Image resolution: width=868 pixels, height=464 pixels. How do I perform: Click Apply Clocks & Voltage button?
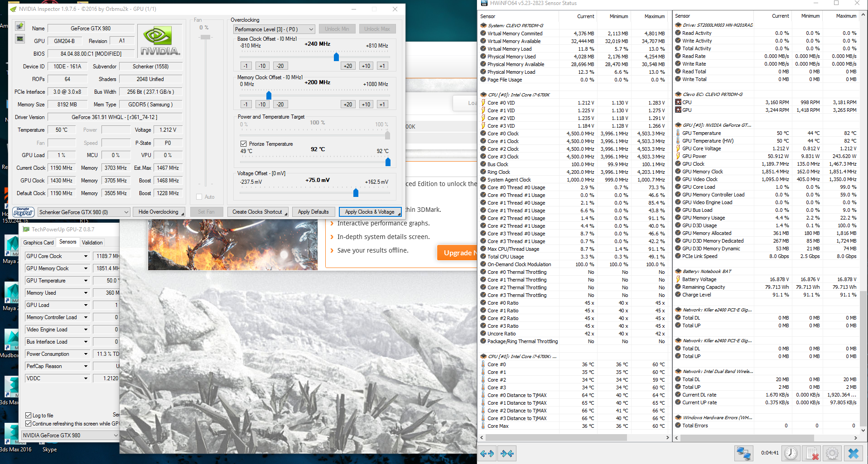(x=370, y=212)
